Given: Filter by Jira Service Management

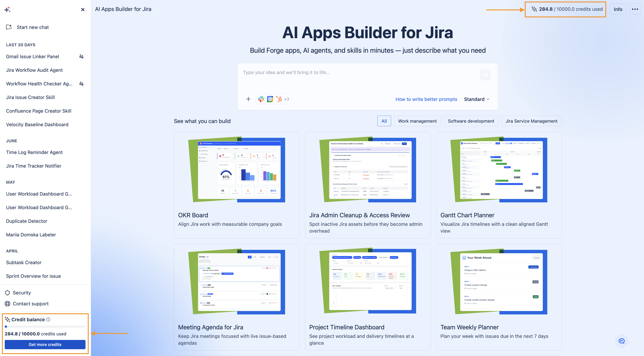Looking at the screenshot, I should coord(531,121).
